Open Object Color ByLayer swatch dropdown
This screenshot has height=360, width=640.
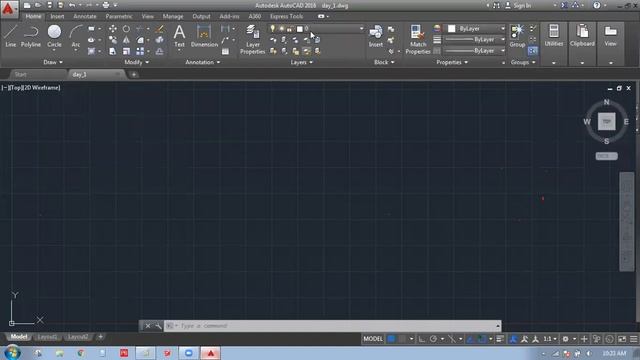pyautogui.click(x=475, y=29)
